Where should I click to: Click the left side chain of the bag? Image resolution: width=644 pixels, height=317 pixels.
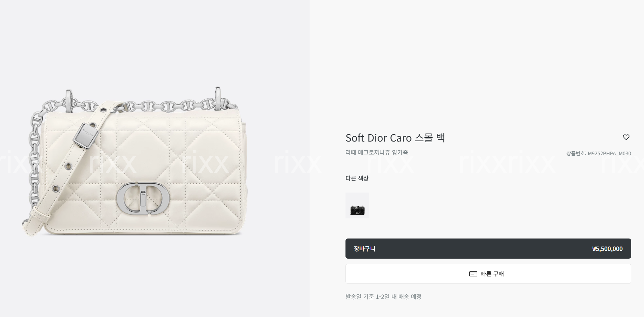[35, 158]
